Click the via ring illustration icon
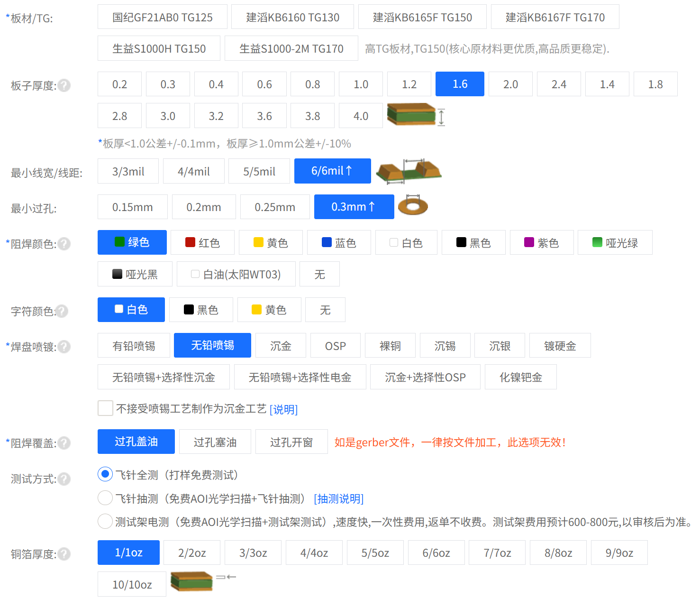This screenshot has height=599, width=700. point(413,206)
